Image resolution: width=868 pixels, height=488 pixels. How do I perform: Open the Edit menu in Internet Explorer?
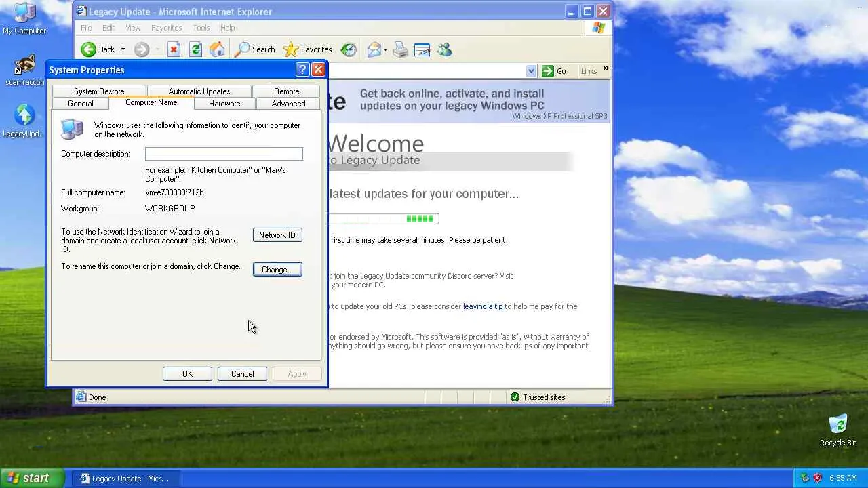click(x=108, y=28)
